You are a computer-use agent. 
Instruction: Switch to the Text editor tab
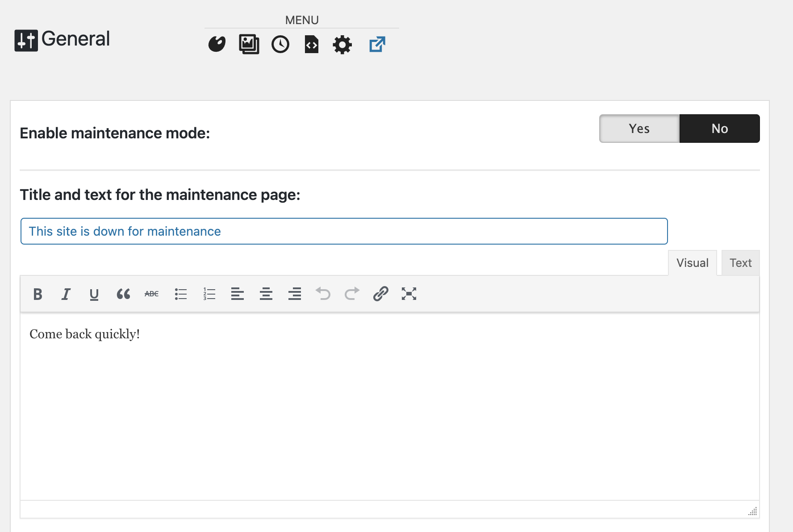click(x=741, y=263)
